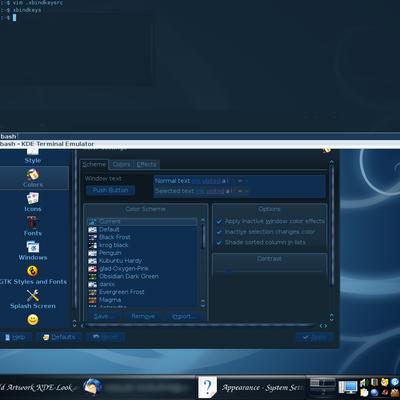The image size is (400, 400).
Task: Click the question-mark document taskbar icon
Action: [x=207, y=387]
